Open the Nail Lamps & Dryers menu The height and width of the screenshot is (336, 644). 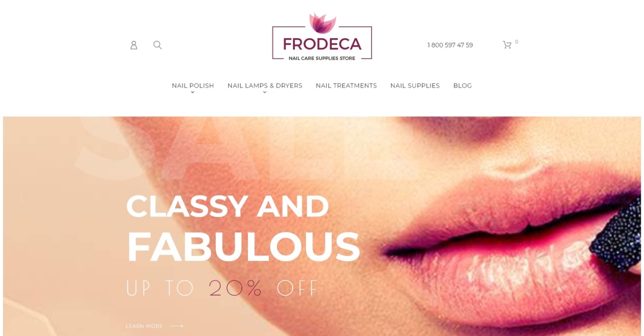coord(265,86)
